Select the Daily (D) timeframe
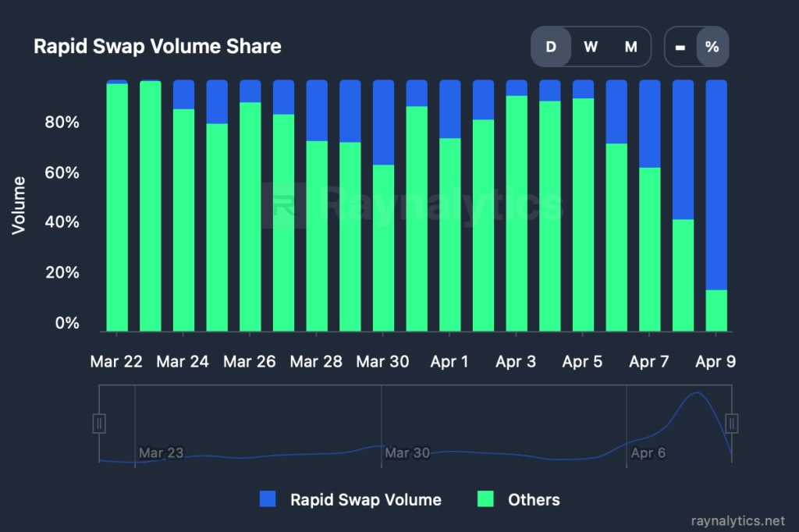Image resolution: width=799 pixels, height=532 pixels. point(551,46)
